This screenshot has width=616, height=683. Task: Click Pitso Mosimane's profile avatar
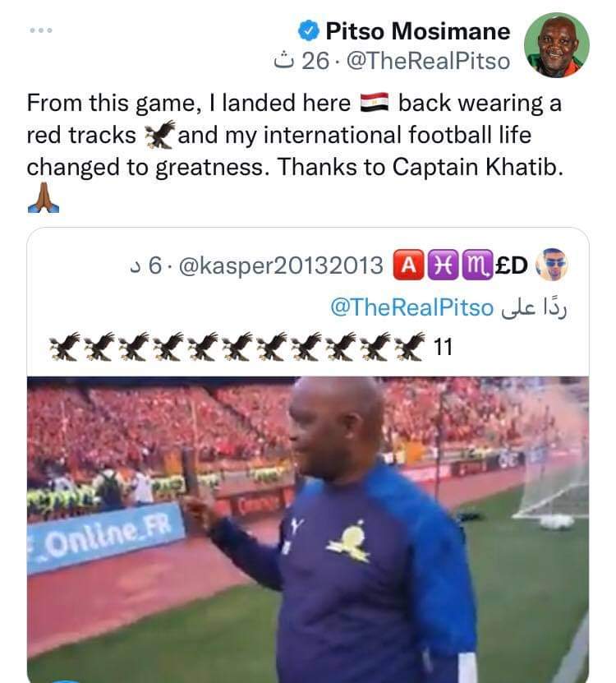click(x=557, y=45)
